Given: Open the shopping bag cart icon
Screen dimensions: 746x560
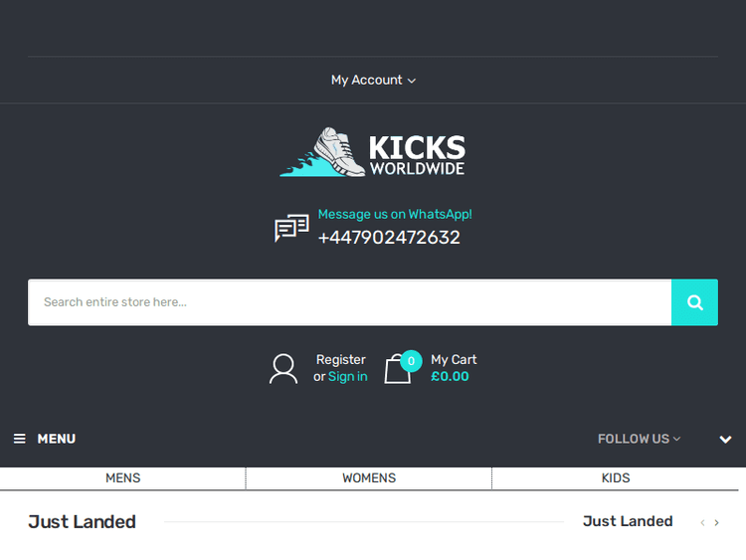Looking at the screenshot, I should click(x=398, y=369).
